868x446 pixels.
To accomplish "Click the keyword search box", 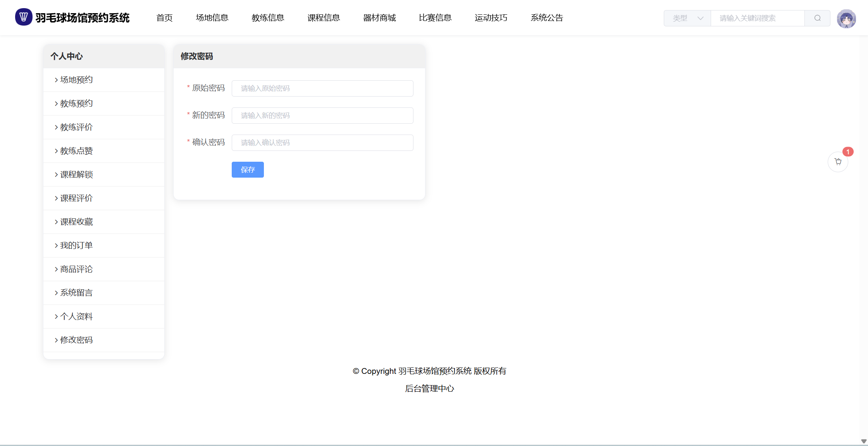I will click(x=757, y=18).
